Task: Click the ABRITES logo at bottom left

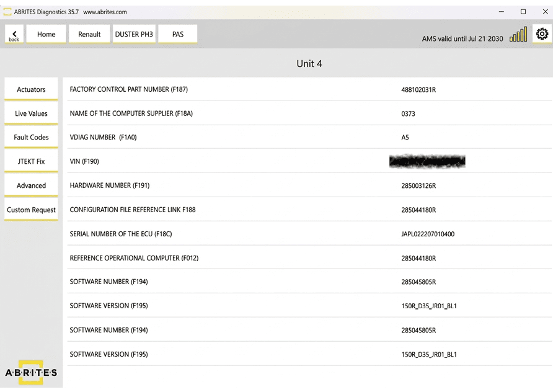Action: click(x=31, y=372)
